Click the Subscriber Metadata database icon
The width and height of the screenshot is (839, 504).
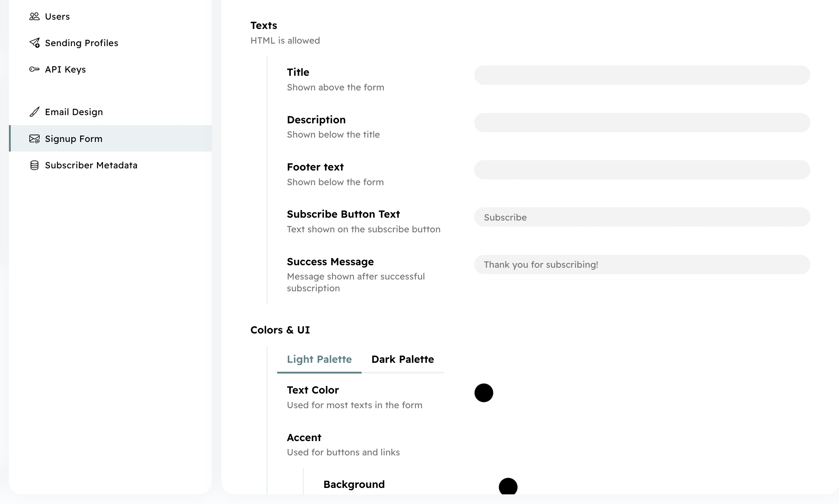pyautogui.click(x=34, y=165)
